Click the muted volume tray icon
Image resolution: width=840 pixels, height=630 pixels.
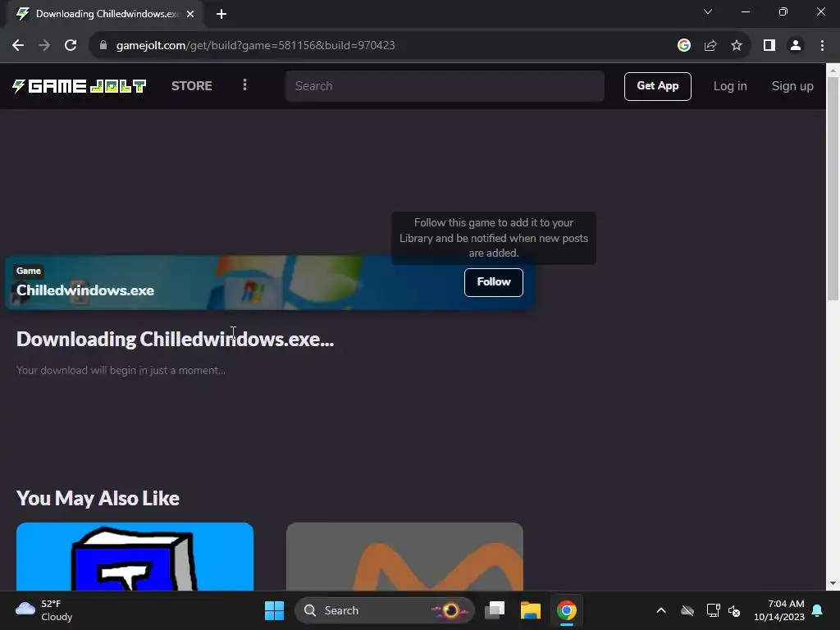click(x=734, y=610)
